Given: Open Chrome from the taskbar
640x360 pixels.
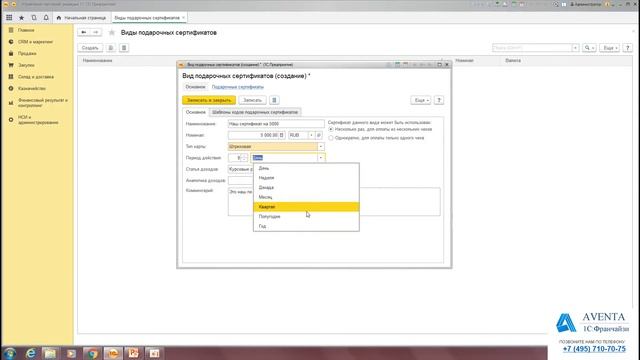Looking at the screenshot, I should coord(92,353).
